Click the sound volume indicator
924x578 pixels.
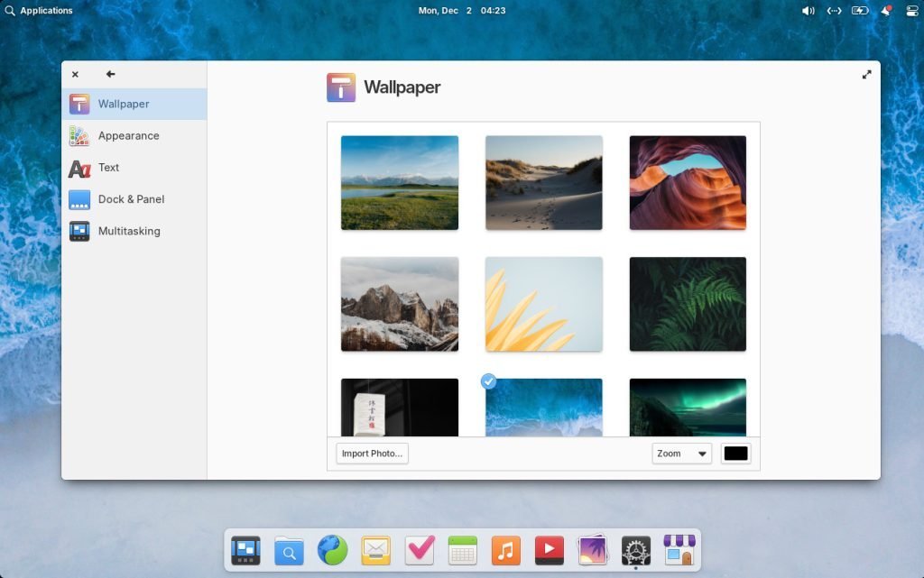tap(808, 11)
